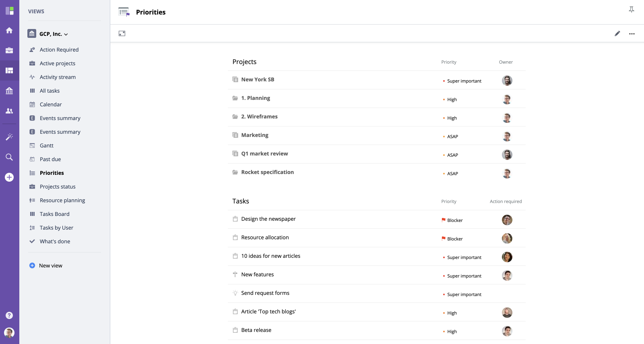The width and height of the screenshot is (644, 344).
Task: Open the Action Required view
Action: pyautogui.click(x=59, y=50)
